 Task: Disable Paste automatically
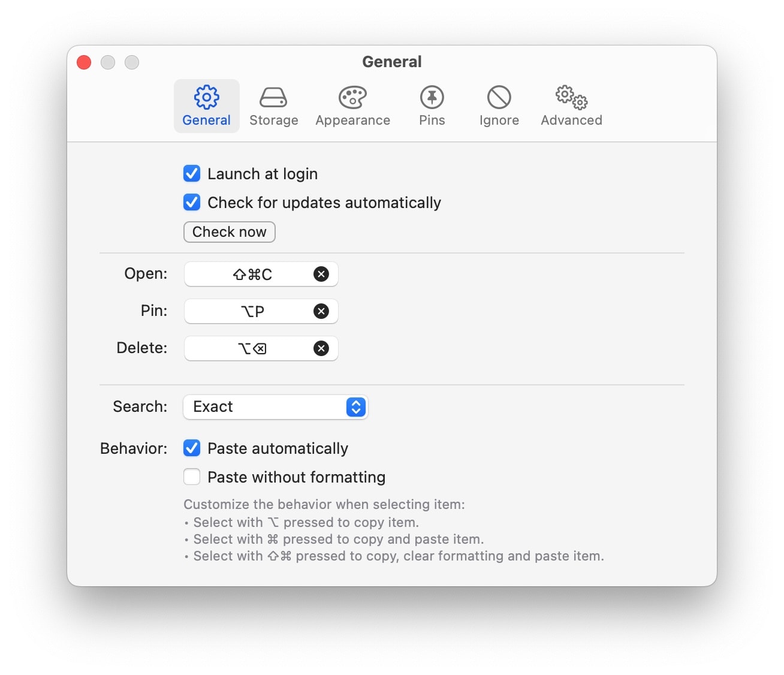(x=191, y=448)
